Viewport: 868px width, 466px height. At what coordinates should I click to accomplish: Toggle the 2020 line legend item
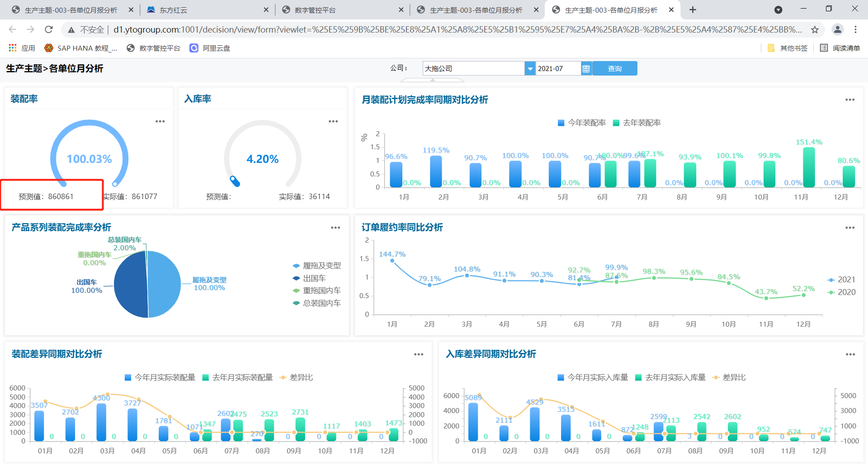coord(841,292)
